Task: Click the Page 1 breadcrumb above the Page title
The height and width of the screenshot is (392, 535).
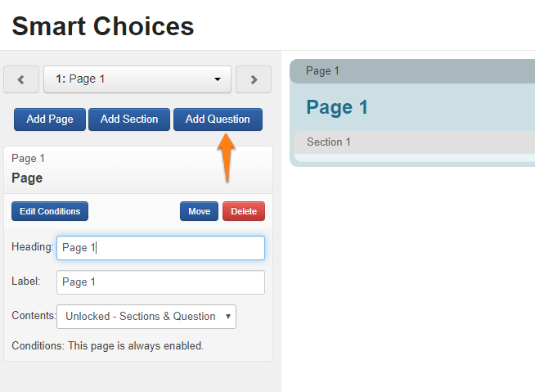Action: pyautogui.click(x=29, y=159)
